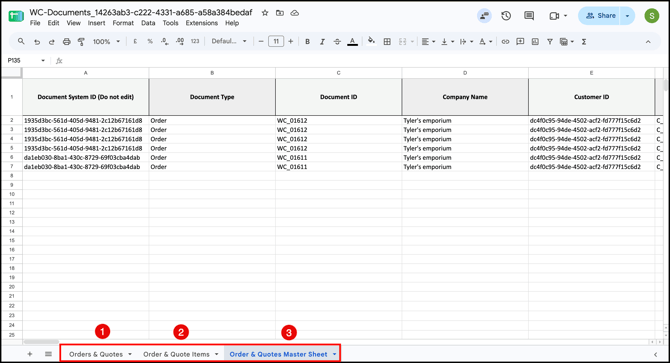Image resolution: width=670 pixels, height=363 pixels.
Task: Format cell as currency
Action: click(x=135, y=41)
